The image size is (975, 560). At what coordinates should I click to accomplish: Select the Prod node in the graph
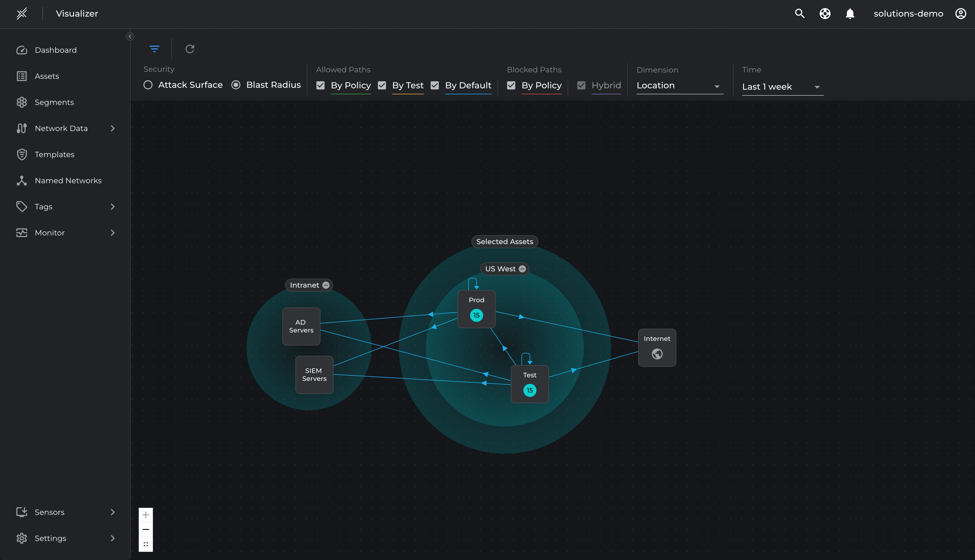coord(476,309)
